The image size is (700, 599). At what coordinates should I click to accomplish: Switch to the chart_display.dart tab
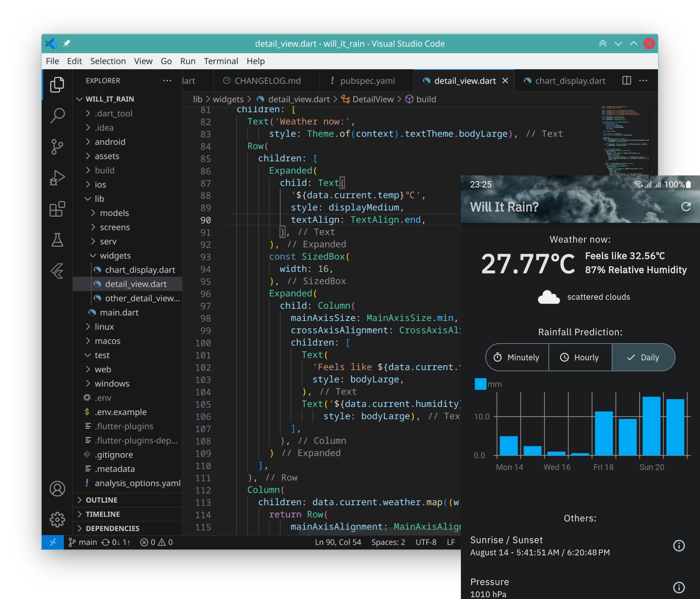565,81
